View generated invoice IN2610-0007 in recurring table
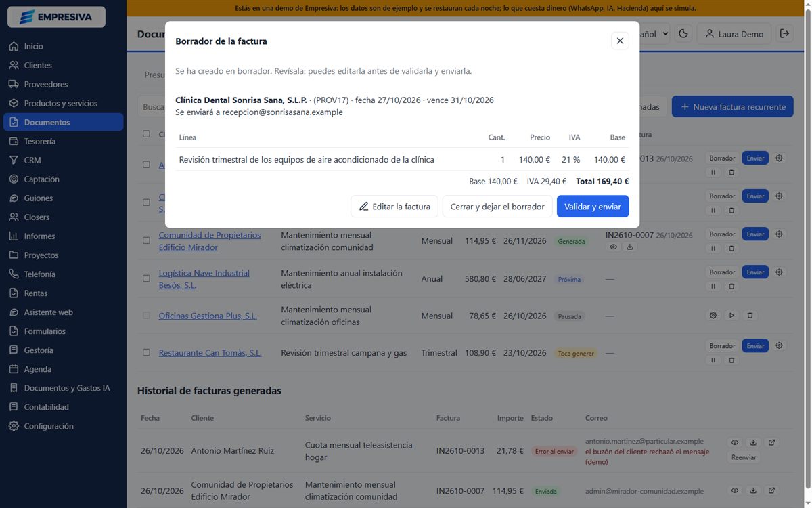 click(x=613, y=247)
